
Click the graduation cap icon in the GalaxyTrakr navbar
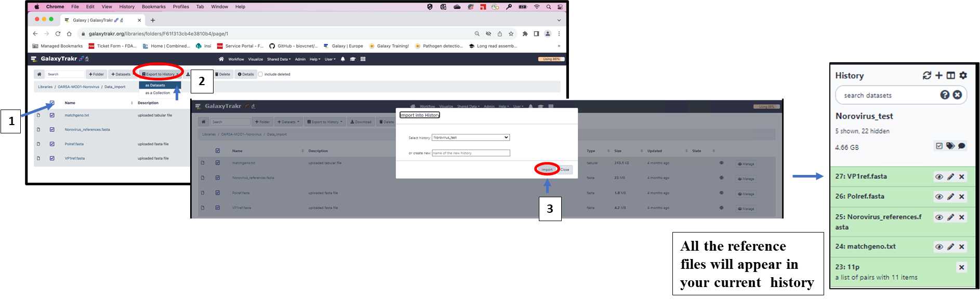tap(353, 59)
